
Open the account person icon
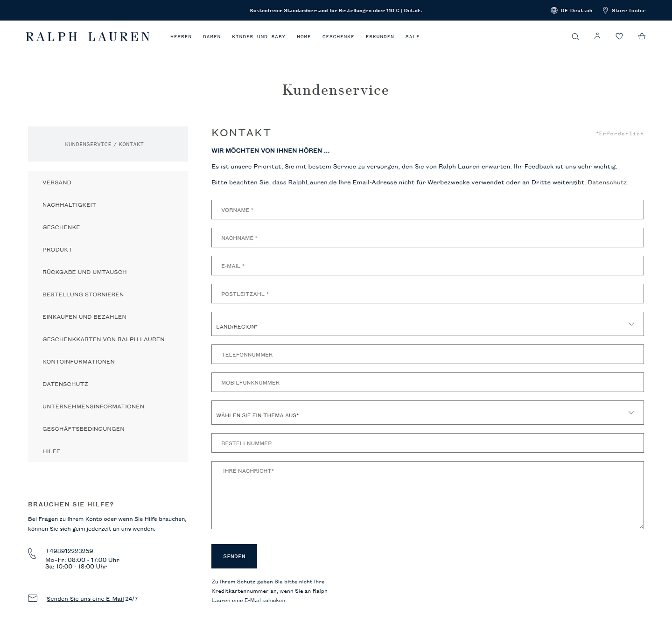click(597, 36)
